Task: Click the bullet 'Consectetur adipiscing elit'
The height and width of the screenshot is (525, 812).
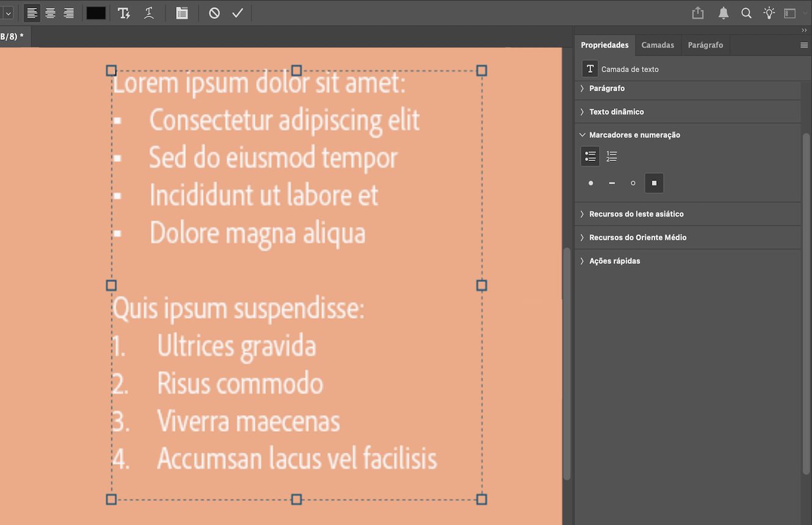Action: pos(285,120)
